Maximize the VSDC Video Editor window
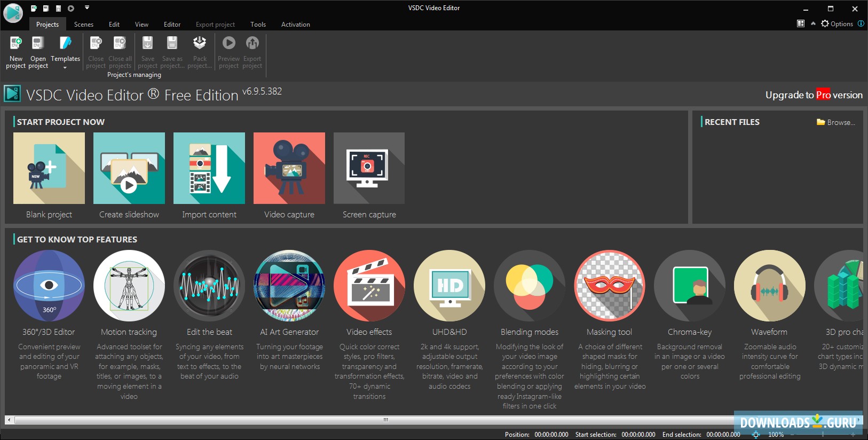 click(x=831, y=9)
